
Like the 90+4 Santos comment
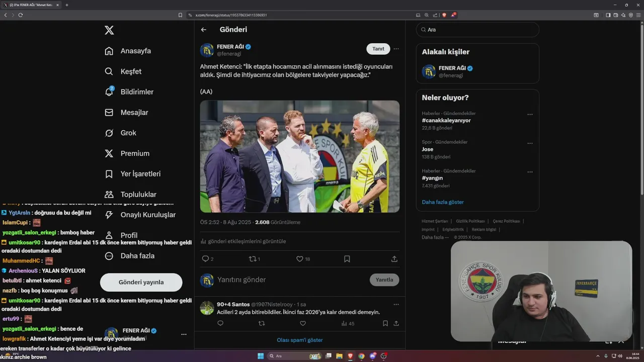(x=303, y=323)
